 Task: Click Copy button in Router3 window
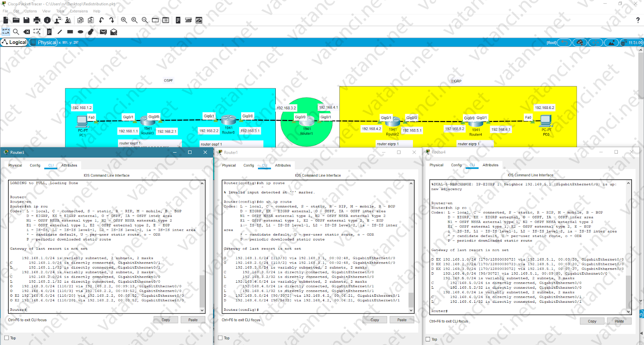click(x=166, y=320)
